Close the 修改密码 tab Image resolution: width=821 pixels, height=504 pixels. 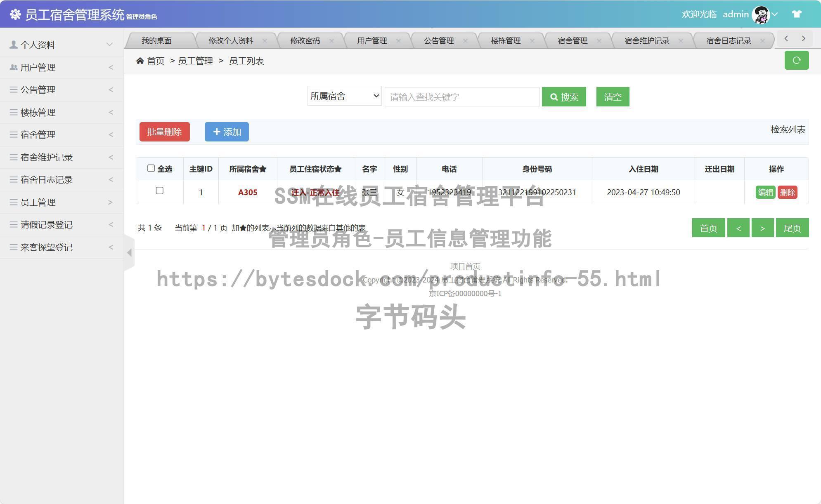pos(331,41)
